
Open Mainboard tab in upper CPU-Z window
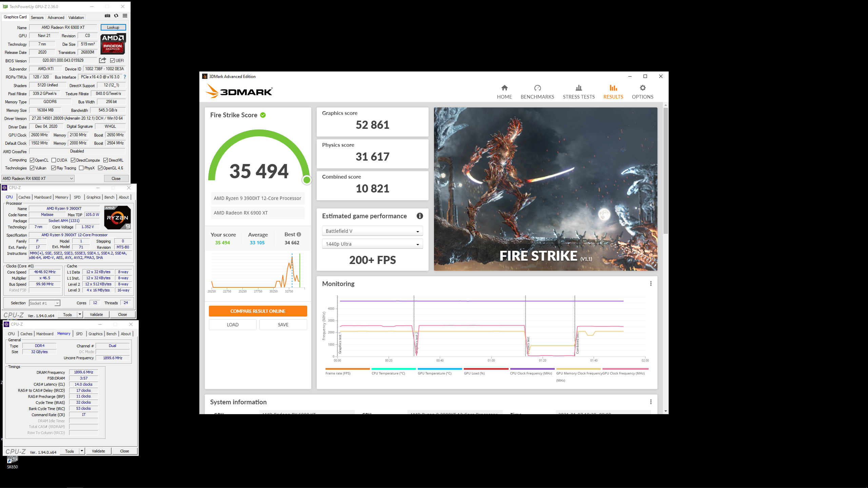point(43,197)
